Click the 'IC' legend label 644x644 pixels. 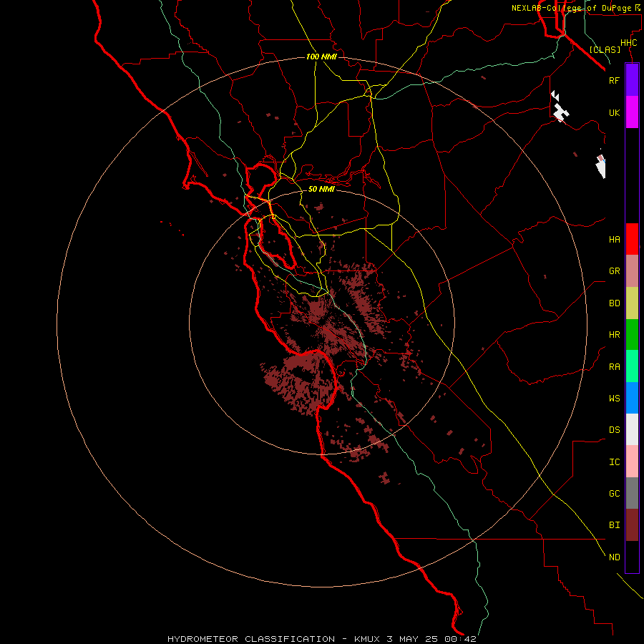[614, 462]
